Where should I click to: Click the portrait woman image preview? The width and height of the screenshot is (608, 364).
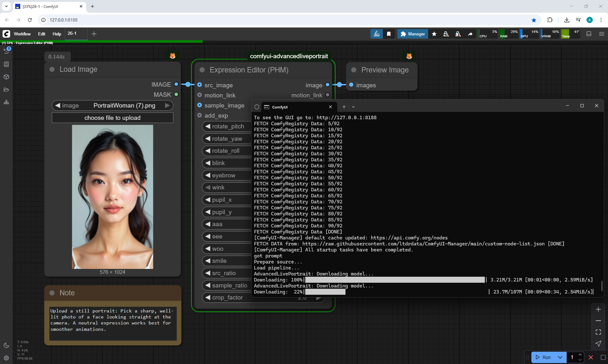click(112, 197)
